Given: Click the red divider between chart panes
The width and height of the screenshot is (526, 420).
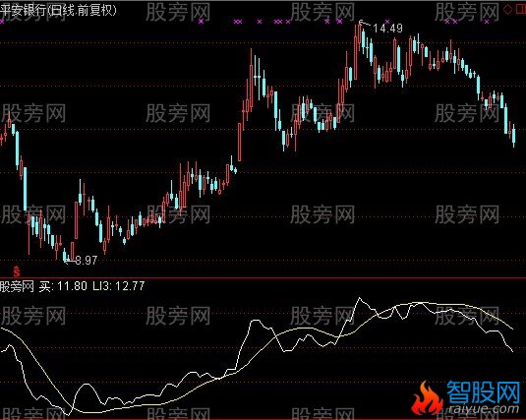Looking at the screenshot, I should pos(263,278).
